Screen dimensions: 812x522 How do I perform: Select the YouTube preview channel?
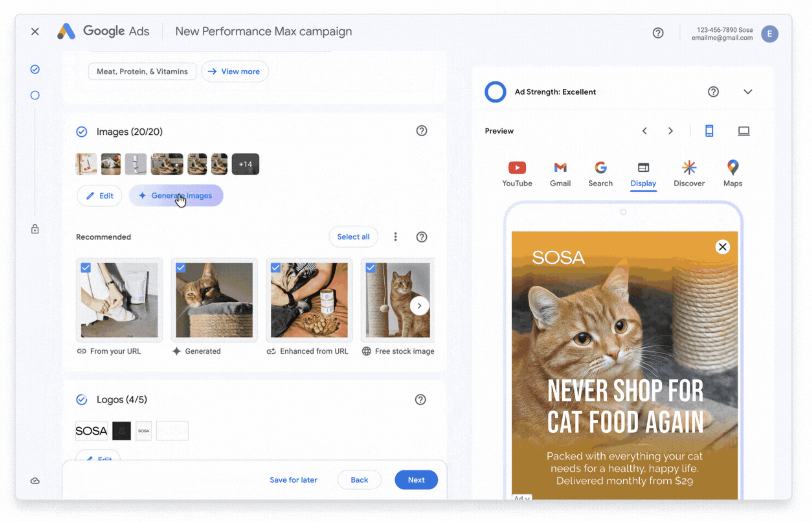(517, 174)
